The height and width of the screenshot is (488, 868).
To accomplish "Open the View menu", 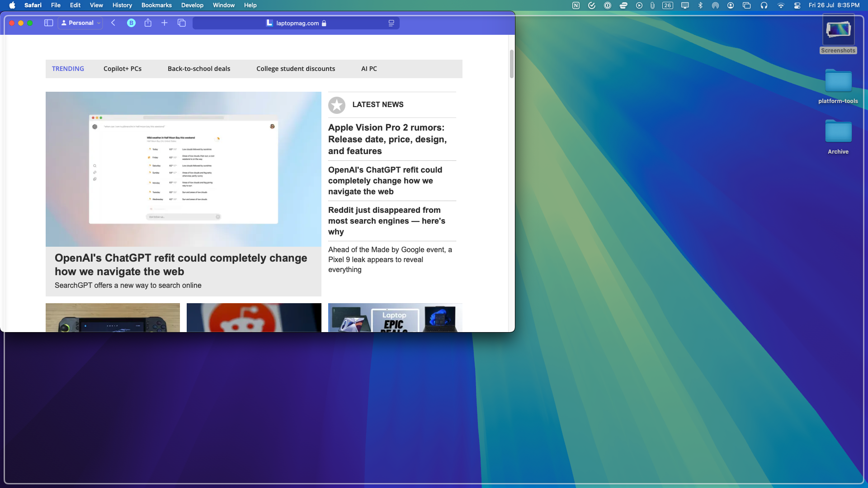I will (x=96, y=5).
